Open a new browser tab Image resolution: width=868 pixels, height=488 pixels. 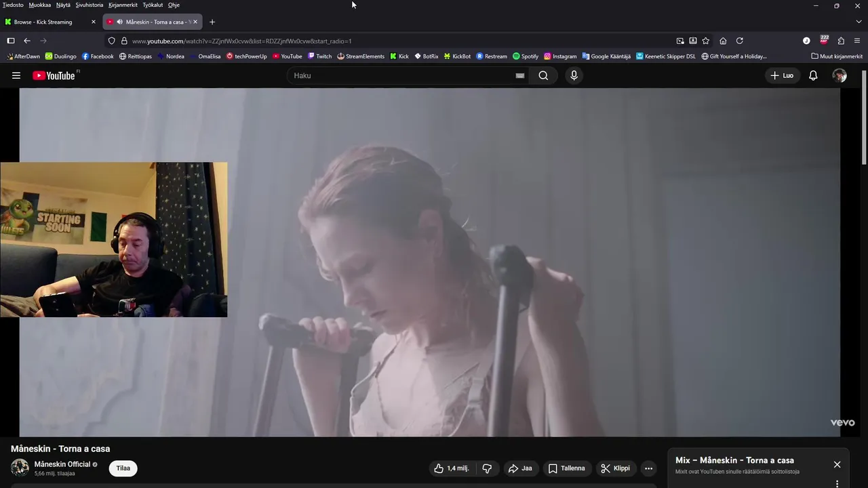tap(212, 22)
